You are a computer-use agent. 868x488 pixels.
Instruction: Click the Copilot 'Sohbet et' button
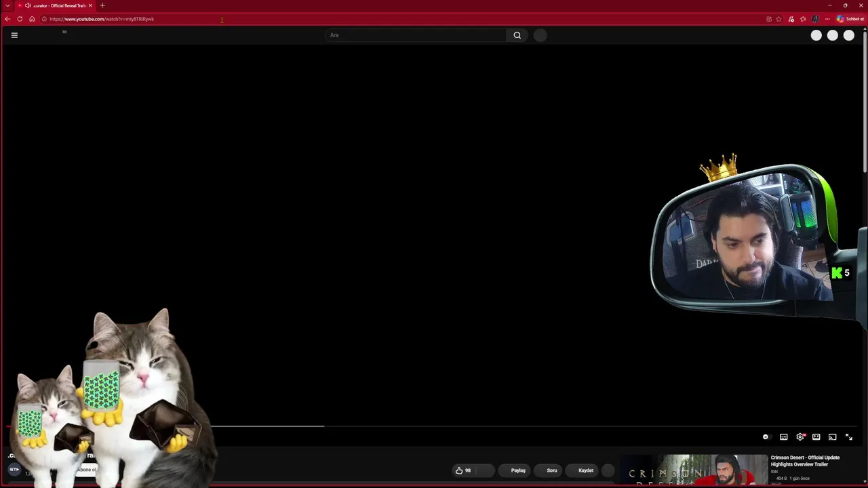(x=850, y=19)
